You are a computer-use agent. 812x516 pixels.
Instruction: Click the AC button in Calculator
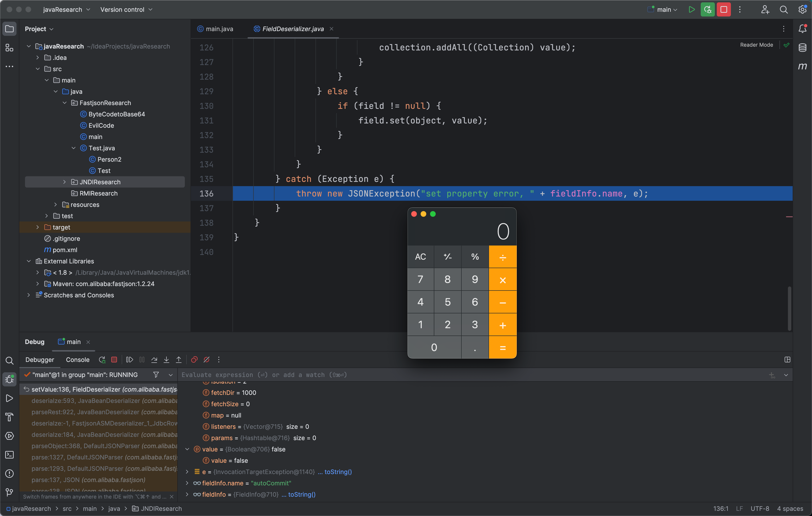pos(421,257)
